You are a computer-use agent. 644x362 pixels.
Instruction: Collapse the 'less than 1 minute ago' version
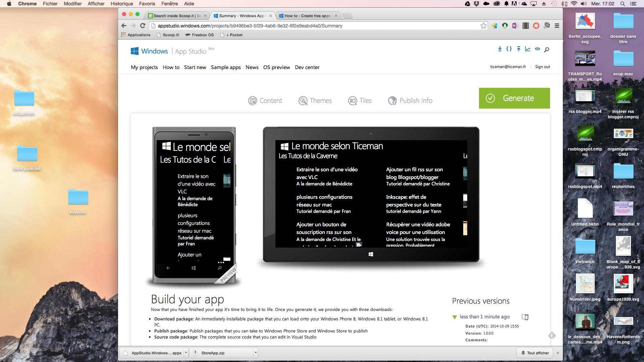click(454, 317)
